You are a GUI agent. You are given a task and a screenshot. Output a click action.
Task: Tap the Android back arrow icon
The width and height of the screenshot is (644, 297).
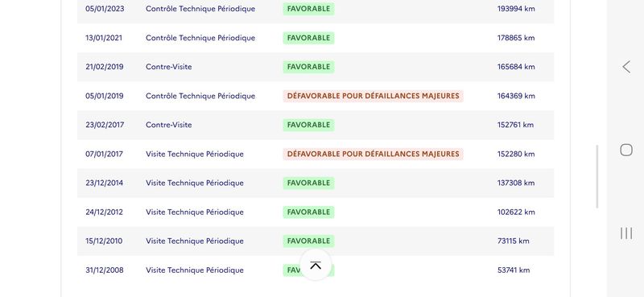[x=626, y=67]
